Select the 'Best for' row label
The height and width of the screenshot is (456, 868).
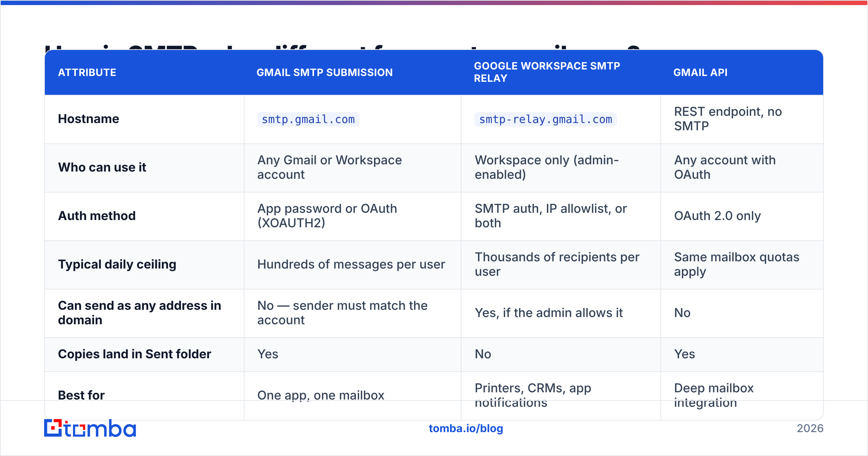tap(81, 395)
